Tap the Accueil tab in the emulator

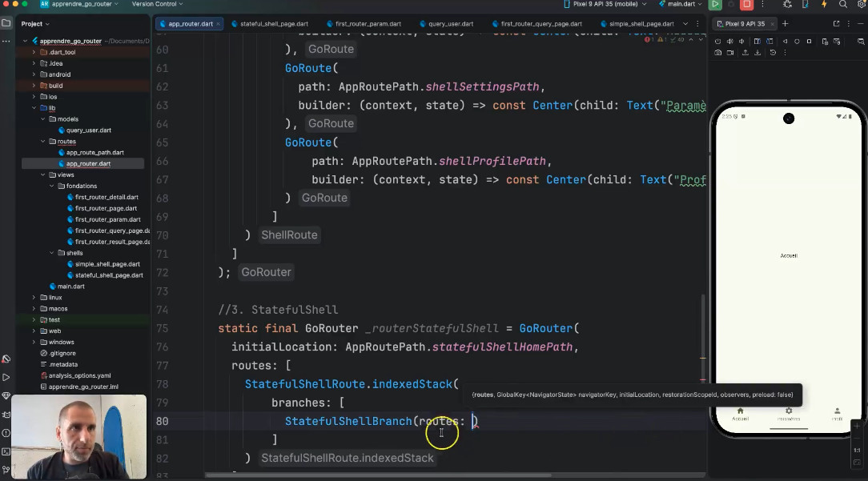pyautogui.click(x=740, y=414)
